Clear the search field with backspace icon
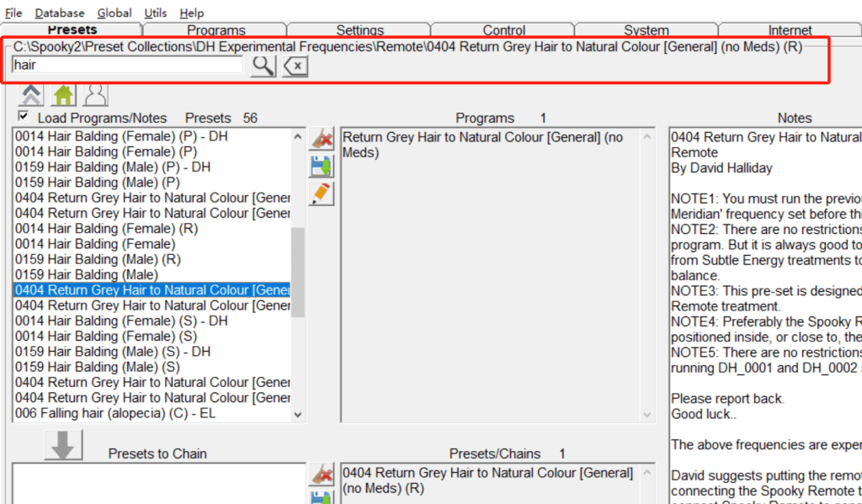Screen dimensions: 862x504 [295, 66]
